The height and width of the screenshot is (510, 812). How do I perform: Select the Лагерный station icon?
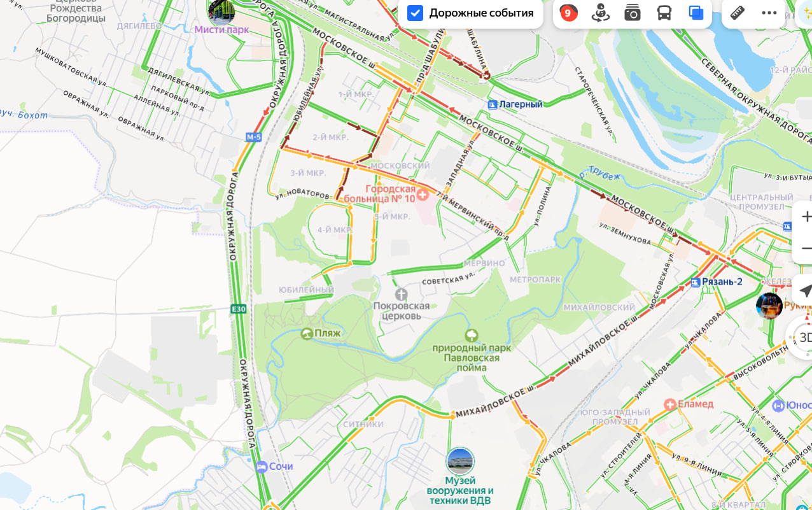(x=493, y=104)
